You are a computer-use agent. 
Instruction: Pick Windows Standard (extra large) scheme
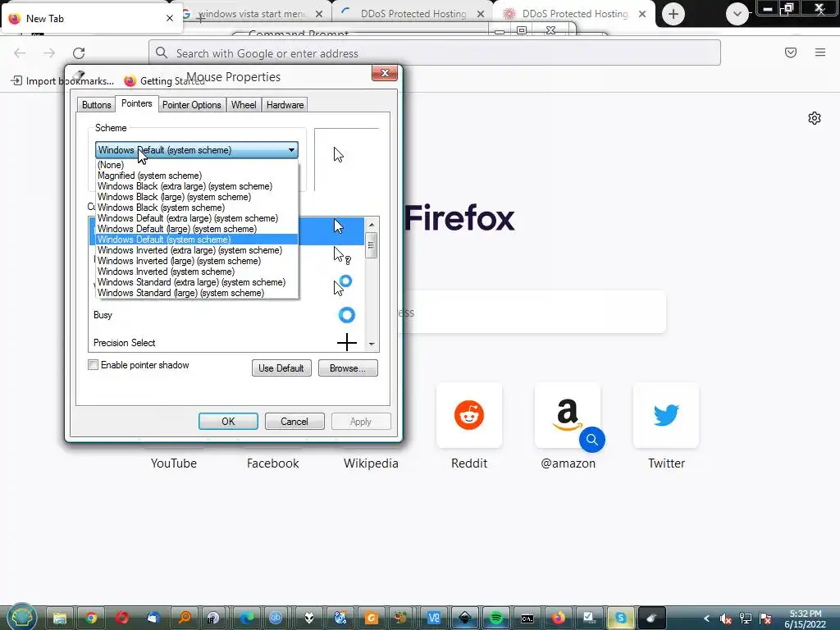tap(197, 282)
